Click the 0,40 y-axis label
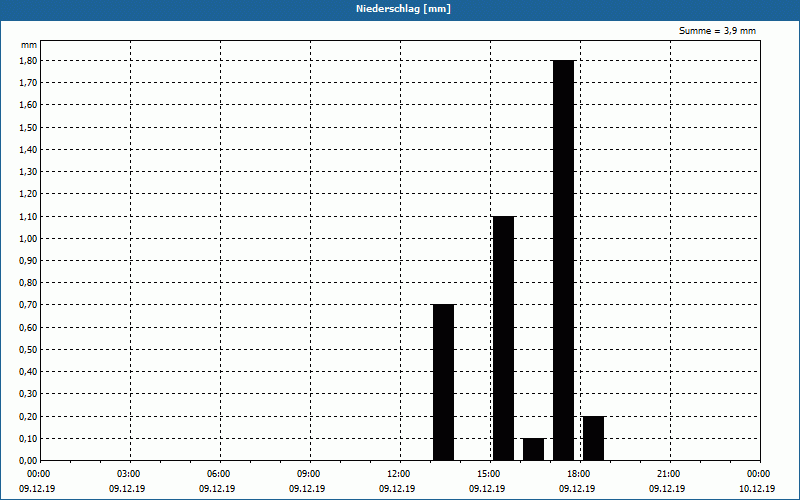The height and width of the screenshot is (500, 800). coord(28,372)
